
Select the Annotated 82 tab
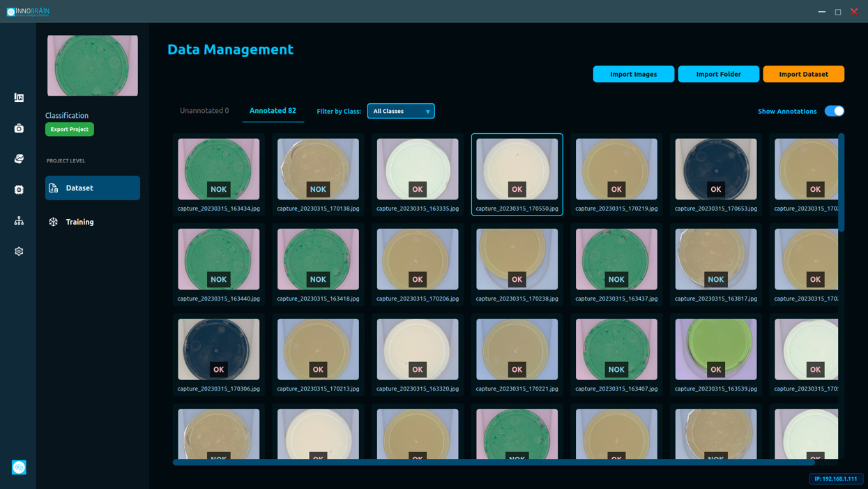point(273,111)
